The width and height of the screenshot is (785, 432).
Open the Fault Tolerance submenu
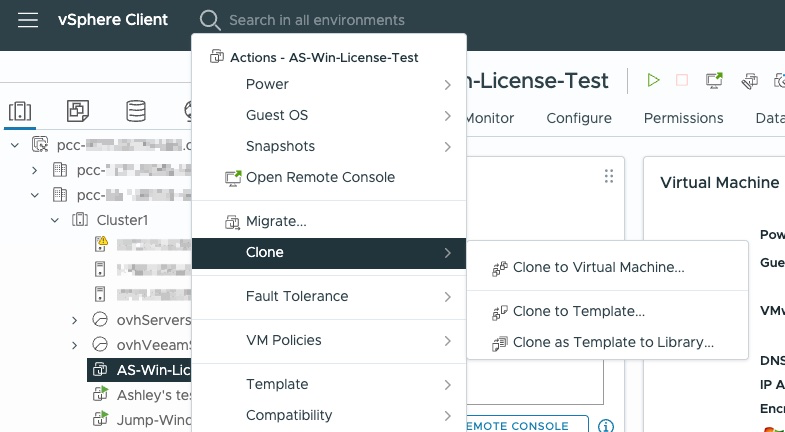[329, 296]
